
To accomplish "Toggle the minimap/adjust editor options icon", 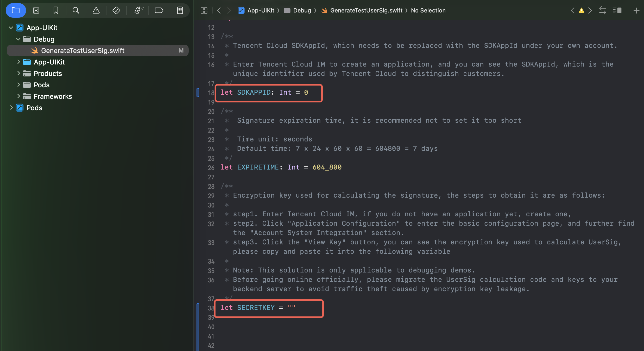I will pos(617,10).
